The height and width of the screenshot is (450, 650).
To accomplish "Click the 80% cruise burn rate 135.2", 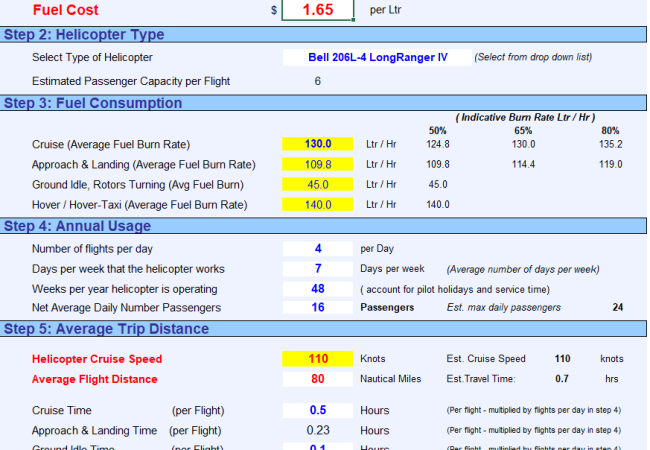I will click(610, 144).
